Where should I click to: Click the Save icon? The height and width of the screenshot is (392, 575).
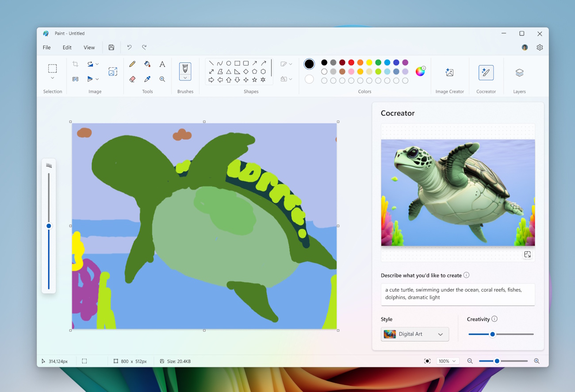[111, 47]
